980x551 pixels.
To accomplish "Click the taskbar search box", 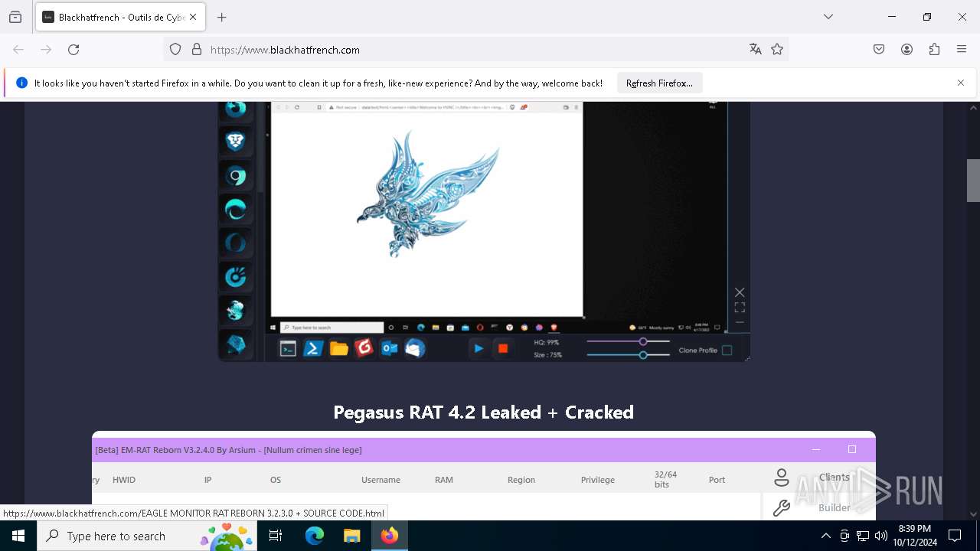I will 147,536.
